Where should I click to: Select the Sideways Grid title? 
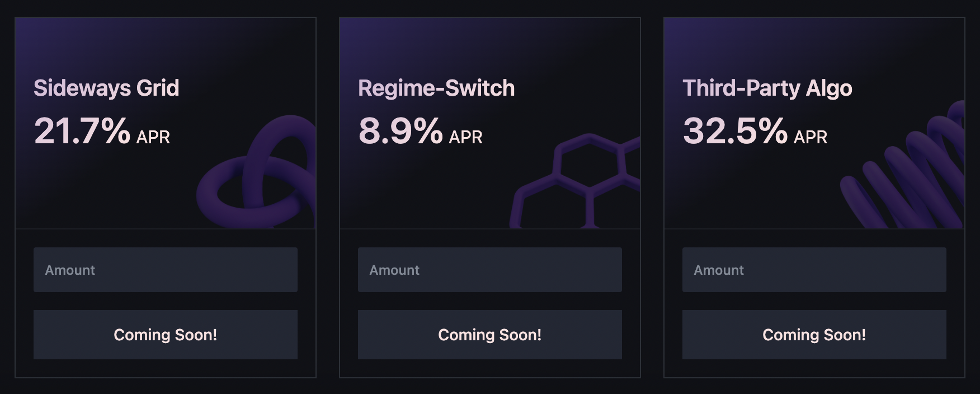[x=106, y=88]
